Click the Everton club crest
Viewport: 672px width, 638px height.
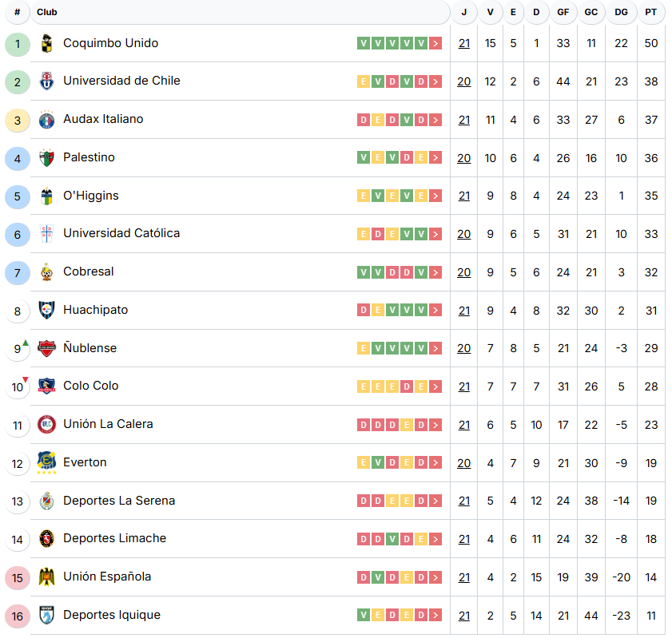46,462
